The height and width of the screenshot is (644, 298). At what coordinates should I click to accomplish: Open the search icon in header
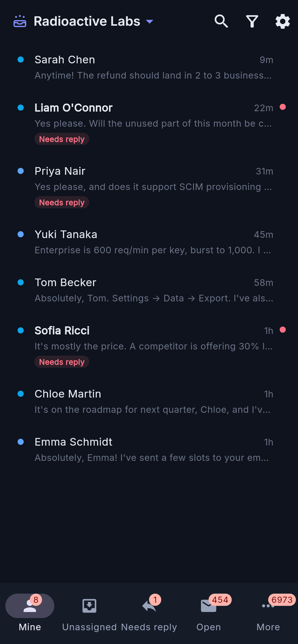[221, 21]
